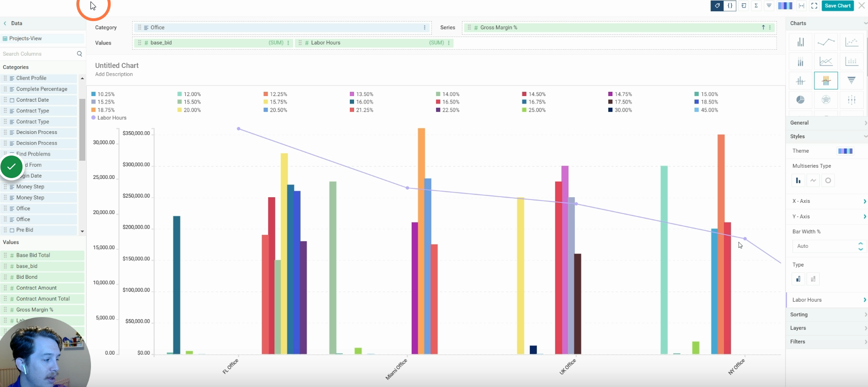This screenshot has width=868, height=387.
Task: Open the Projects-View data source
Action: point(42,38)
